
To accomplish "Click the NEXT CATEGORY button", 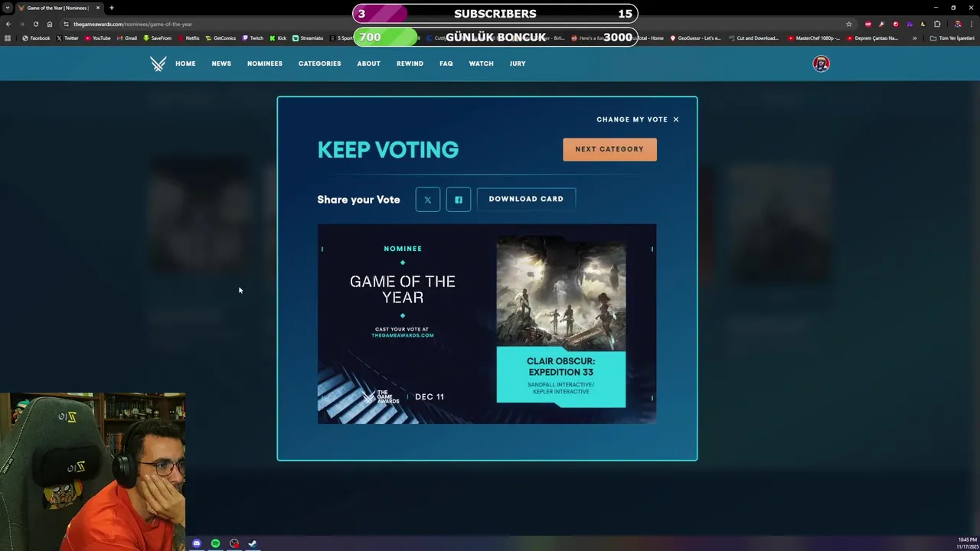I will (609, 149).
